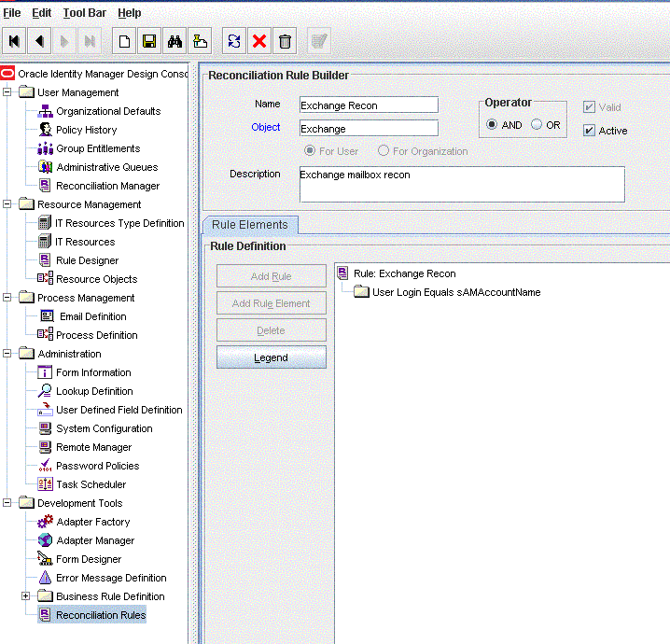
Task: Click the Email Definition icon
Action: (x=47, y=316)
